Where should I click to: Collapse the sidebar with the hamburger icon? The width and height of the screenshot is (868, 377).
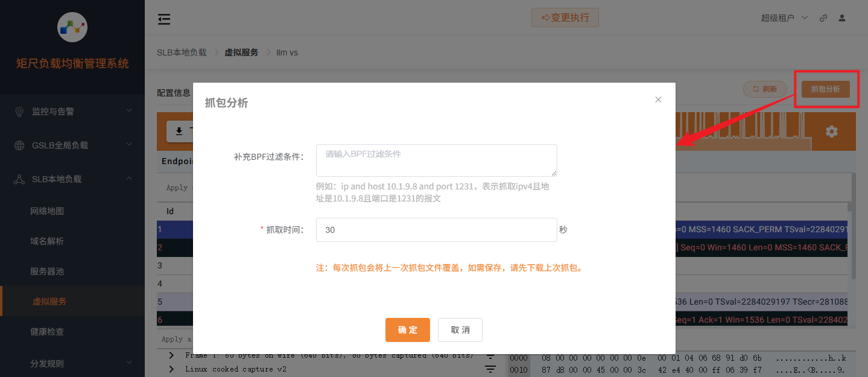163,19
